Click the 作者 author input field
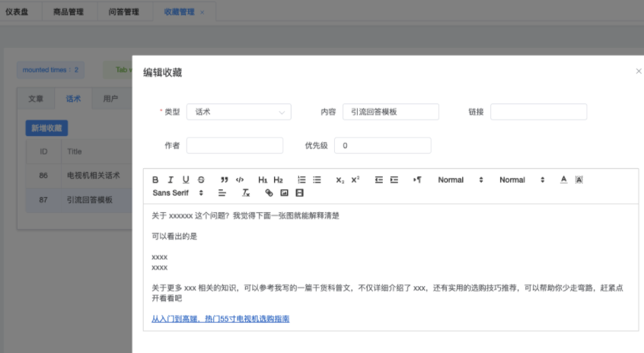 [234, 146]
